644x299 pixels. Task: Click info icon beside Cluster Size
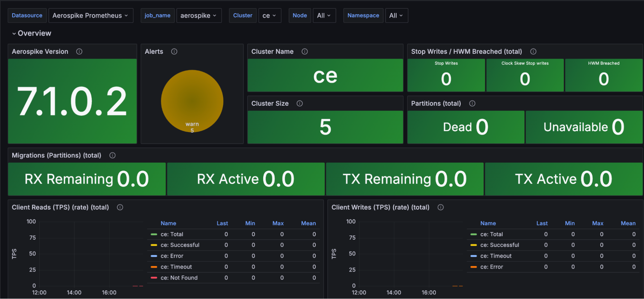tap(300, 103)
